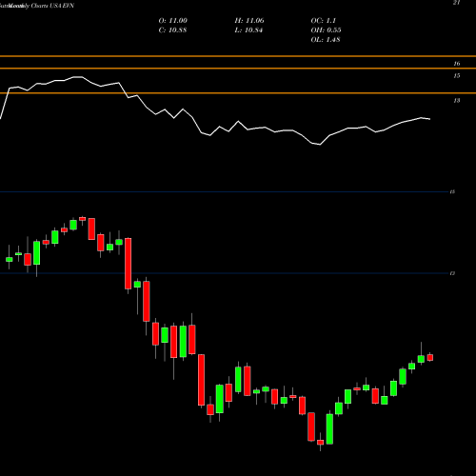Click the axis label "15" between the orange lines

(x=456, y=76)
